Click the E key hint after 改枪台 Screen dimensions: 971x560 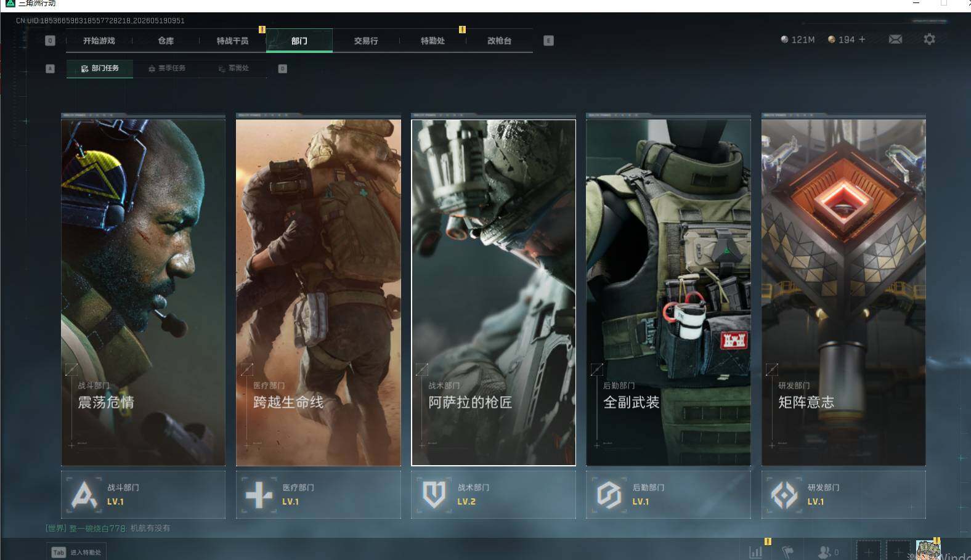[548, 41]
